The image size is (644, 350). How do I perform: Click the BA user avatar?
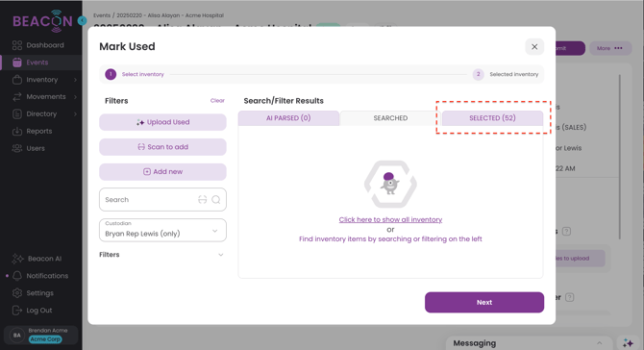pos(17,336)
